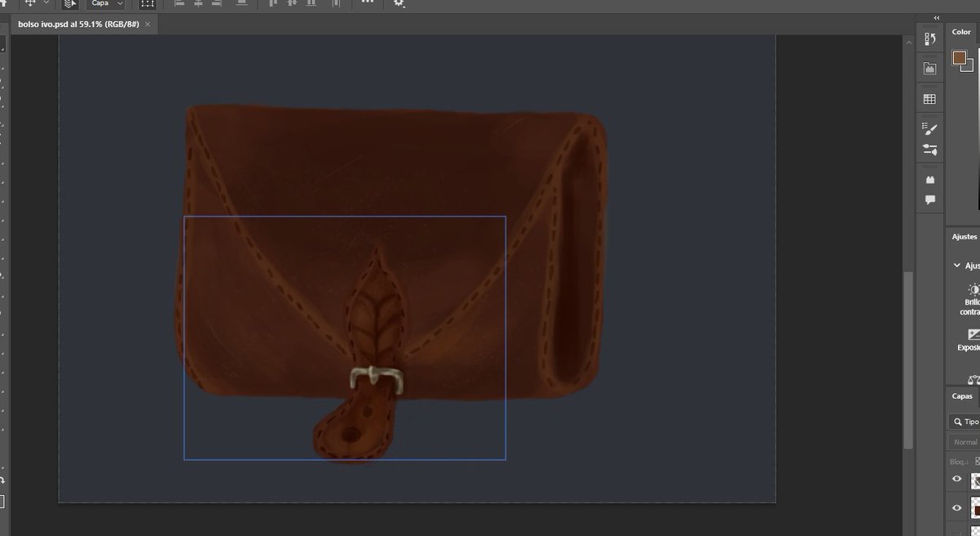Click the metal buckle on the bag

[x=376, y=379]
